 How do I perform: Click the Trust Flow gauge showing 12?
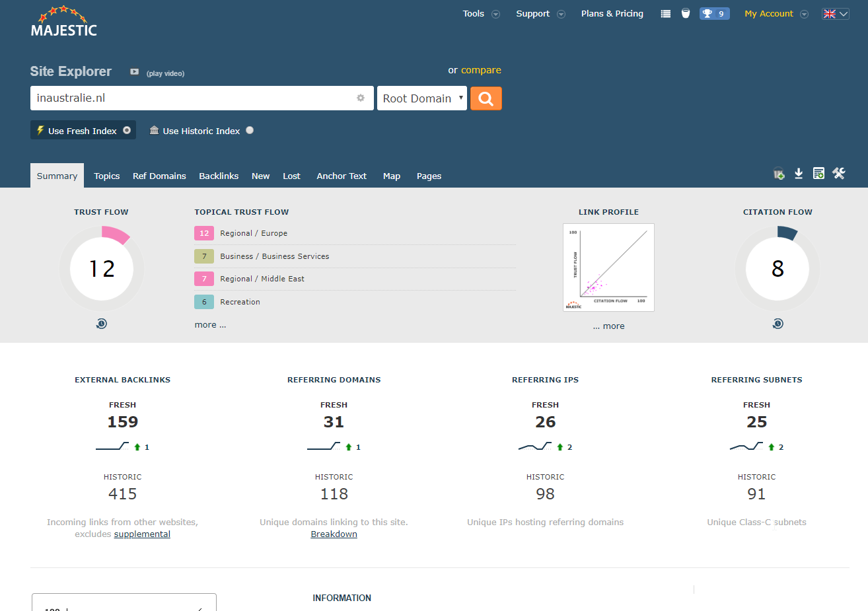[x=102, y=268]
